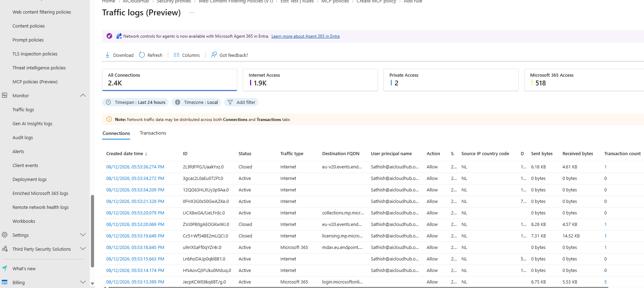Viewport: 644px width, 288px height.
Task: Sort by the Received bytes column header
Action: pyautogui.click(x=577, y=154)
